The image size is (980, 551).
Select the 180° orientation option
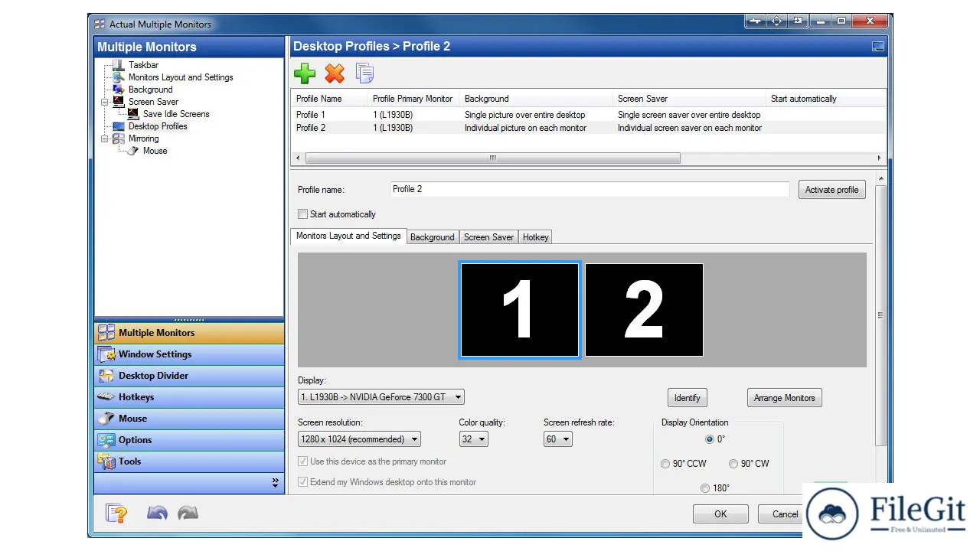[x=705, y=488]
